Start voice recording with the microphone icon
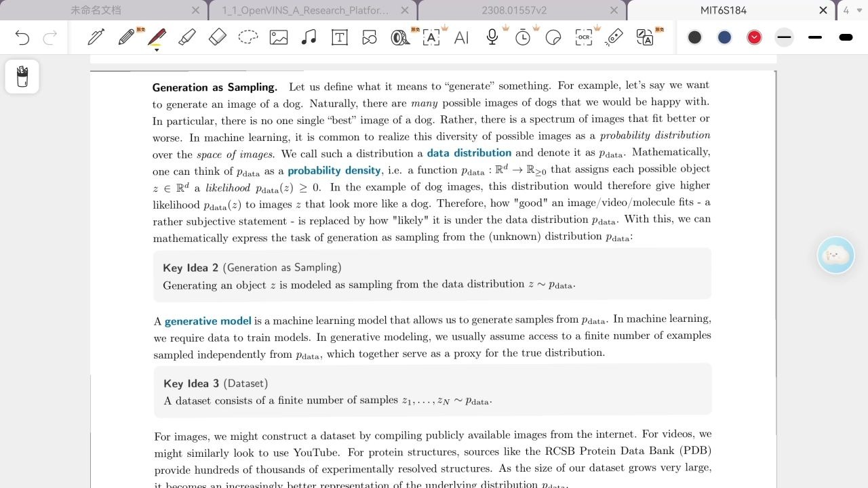The width and height of the screenshot is (868, 488). pos(492,37)
